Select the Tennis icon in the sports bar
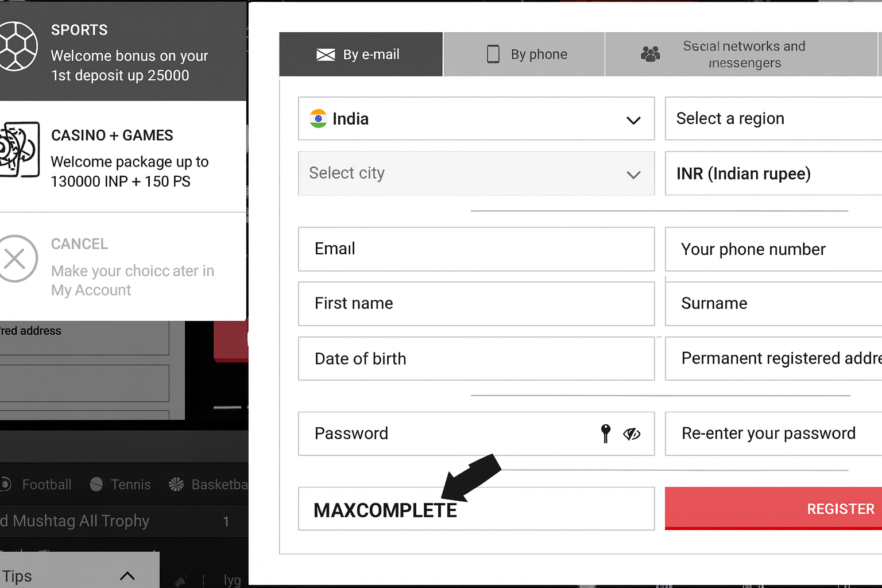 (95, 484)
